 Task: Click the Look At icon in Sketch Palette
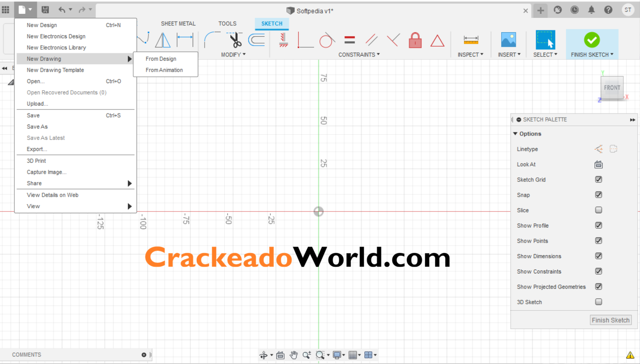(599, 165)
